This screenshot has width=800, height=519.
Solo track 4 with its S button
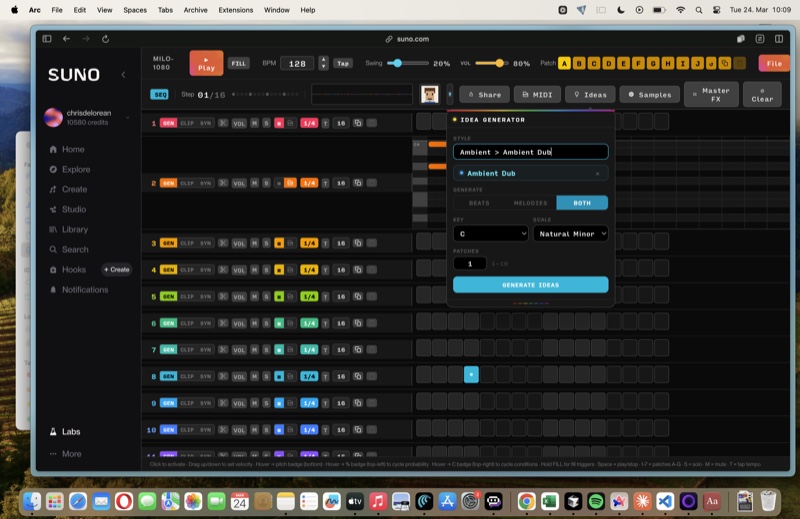click(x=266, y=269)
